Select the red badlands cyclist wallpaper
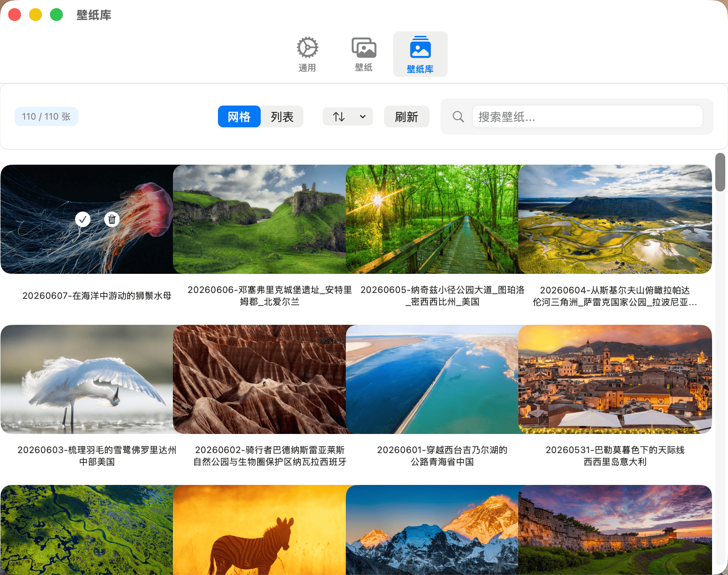 pos(259,379)
